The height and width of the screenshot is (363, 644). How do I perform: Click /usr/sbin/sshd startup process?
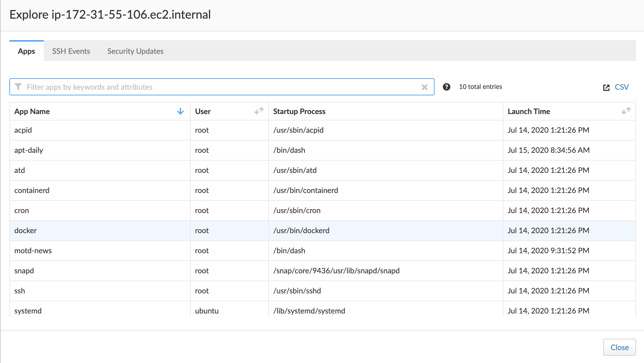[297, 291]
